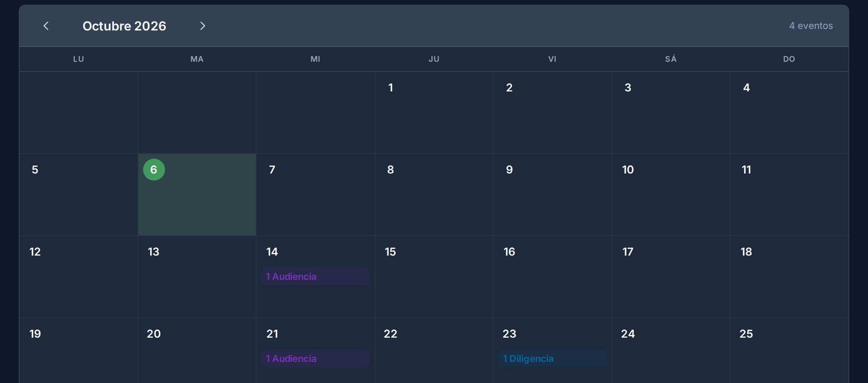868x383 pixels.
Task: Click the Octubre 2026 month title
Action: coord(124,26)
